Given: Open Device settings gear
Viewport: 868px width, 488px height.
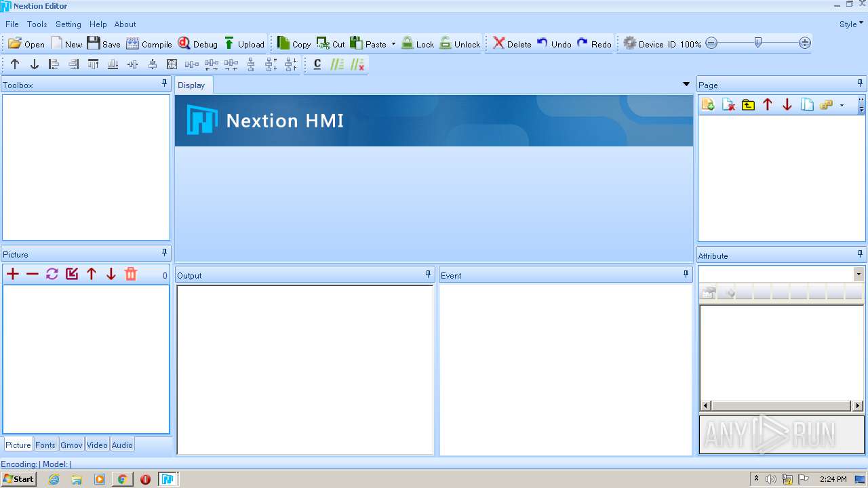Looking at the screenshot, I should click(x=644, y=43).
